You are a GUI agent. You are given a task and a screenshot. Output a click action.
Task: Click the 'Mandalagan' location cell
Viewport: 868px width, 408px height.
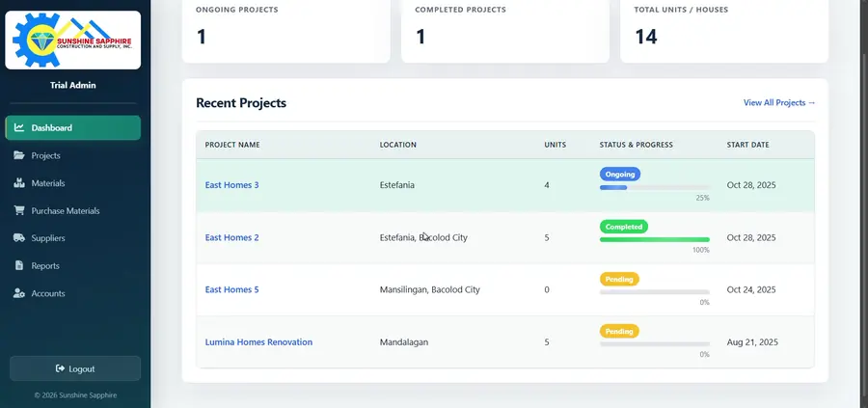tap(403, 342)
